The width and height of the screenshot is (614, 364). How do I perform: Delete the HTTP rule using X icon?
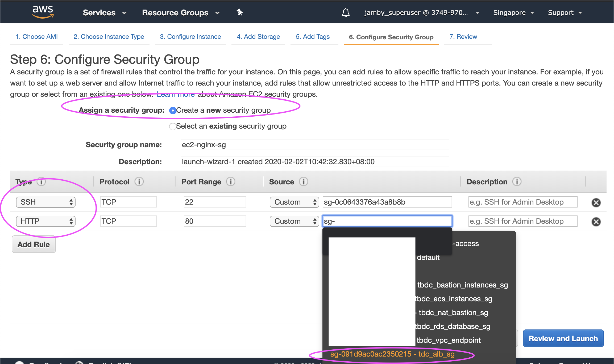click(x=596, y=222)
